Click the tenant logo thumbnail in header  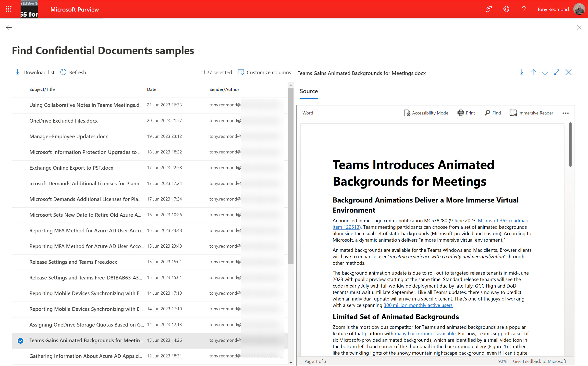pyautogui.click(x=29, y=9)
